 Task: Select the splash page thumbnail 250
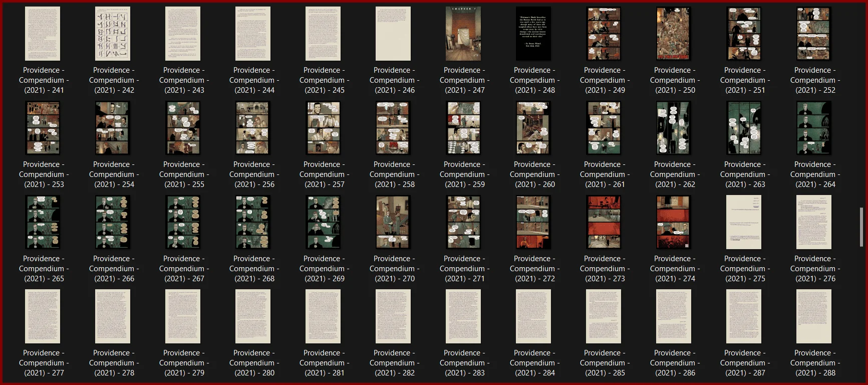pos(674,34)
